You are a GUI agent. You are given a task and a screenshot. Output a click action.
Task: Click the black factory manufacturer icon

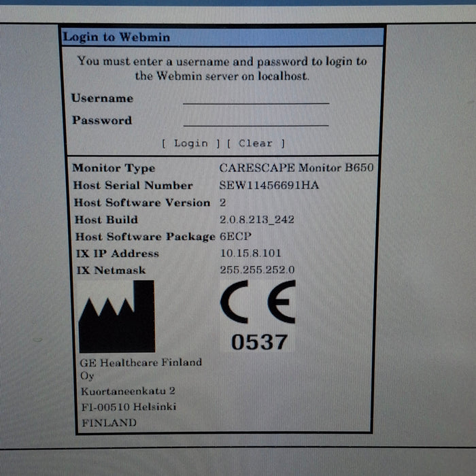116,316
